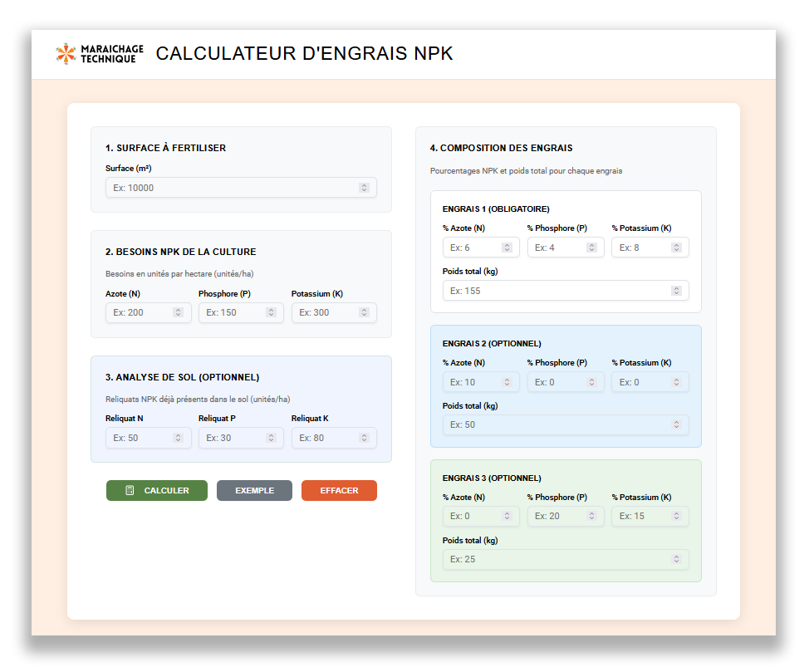Load sample values with EXEMPLE button
This screenshot has width=809, height=672.
[x=254, y=491]
